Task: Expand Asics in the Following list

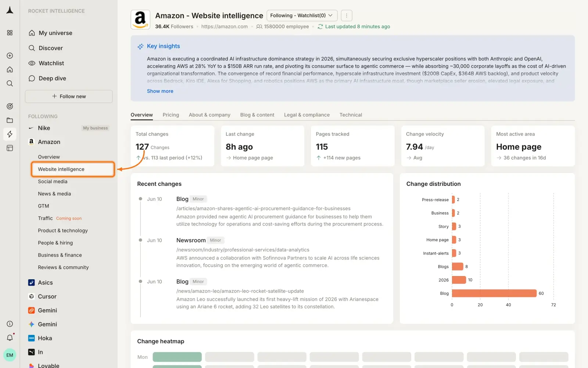Action: pos(45,283)
